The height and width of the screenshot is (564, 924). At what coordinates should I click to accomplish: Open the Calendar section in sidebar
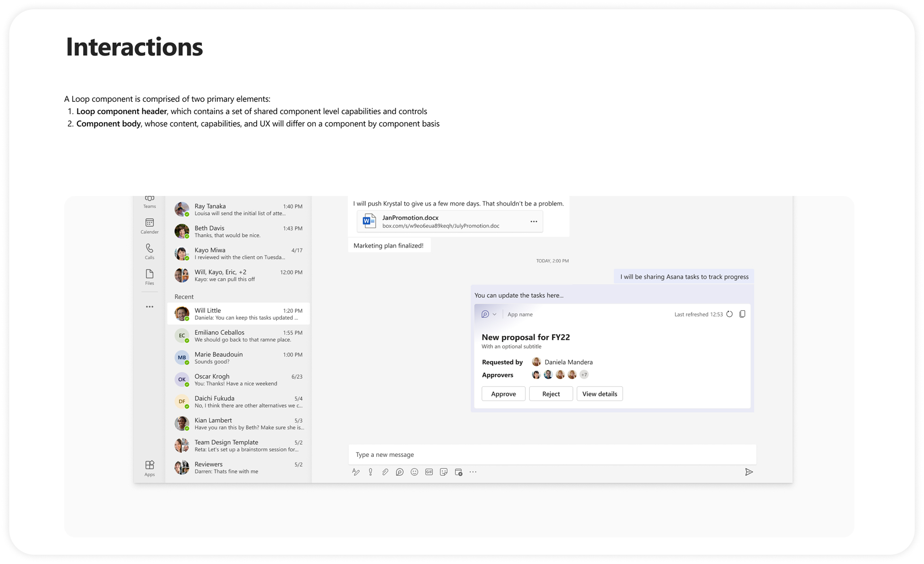tap(149, 226)
